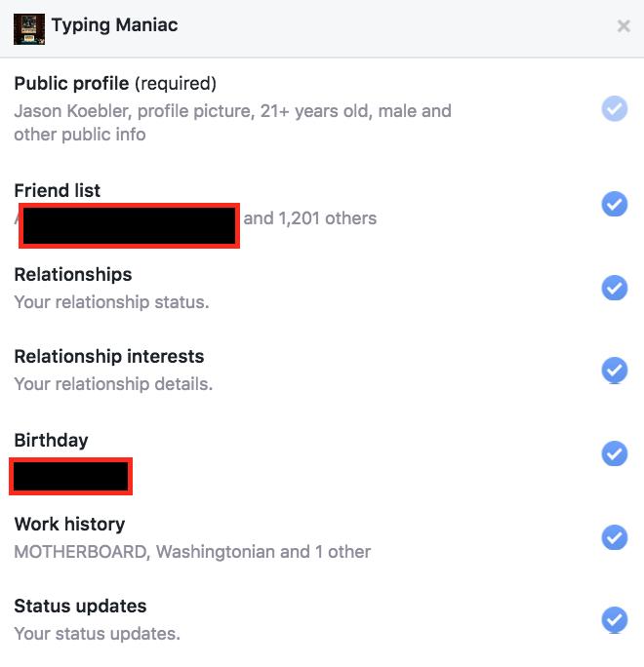The height and width of the screenshot is (667, 644).
Task: Click the Typing Maniac title text
Action: tap(114, 25)
